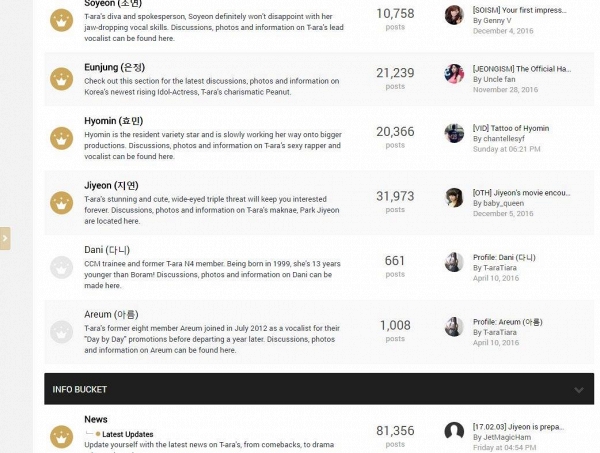600x453 pixels.
Task: Expand the left sidebar arrow tab
Action: (5, 238)
